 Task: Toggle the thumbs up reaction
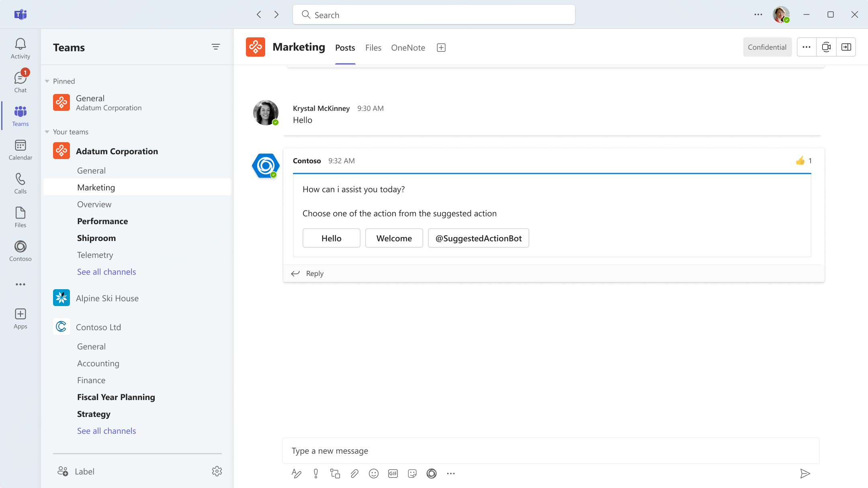pyautogui.click(x=800, y=161)
